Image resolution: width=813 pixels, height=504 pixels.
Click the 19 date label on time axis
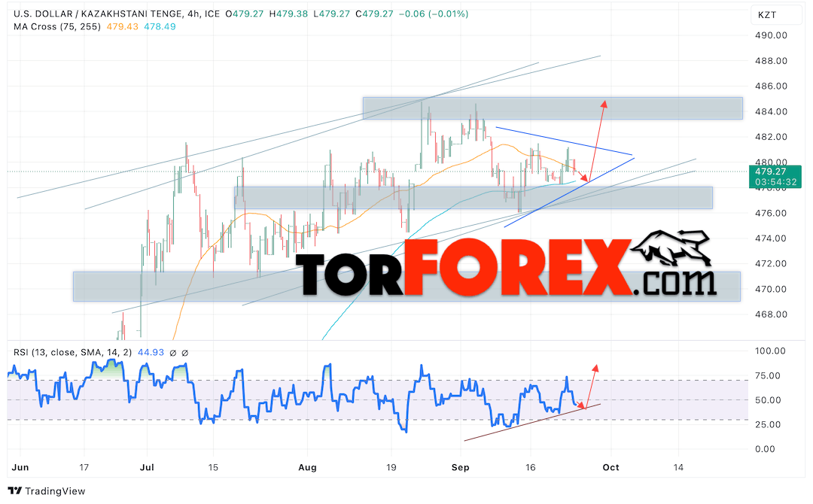[391, 467]
